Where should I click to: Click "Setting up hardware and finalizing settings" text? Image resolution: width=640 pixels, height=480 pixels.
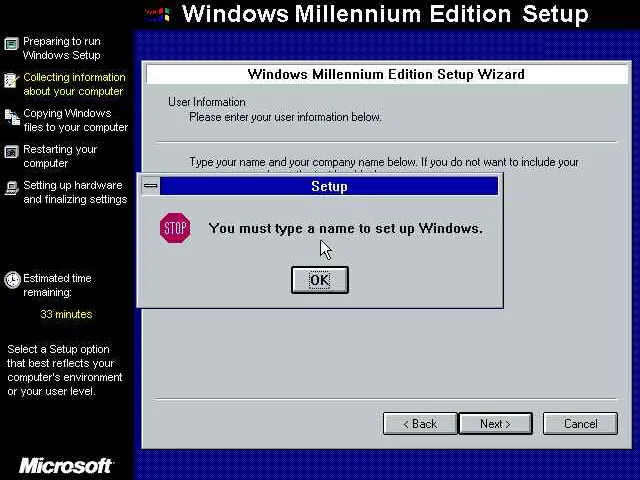click(75, 192)
